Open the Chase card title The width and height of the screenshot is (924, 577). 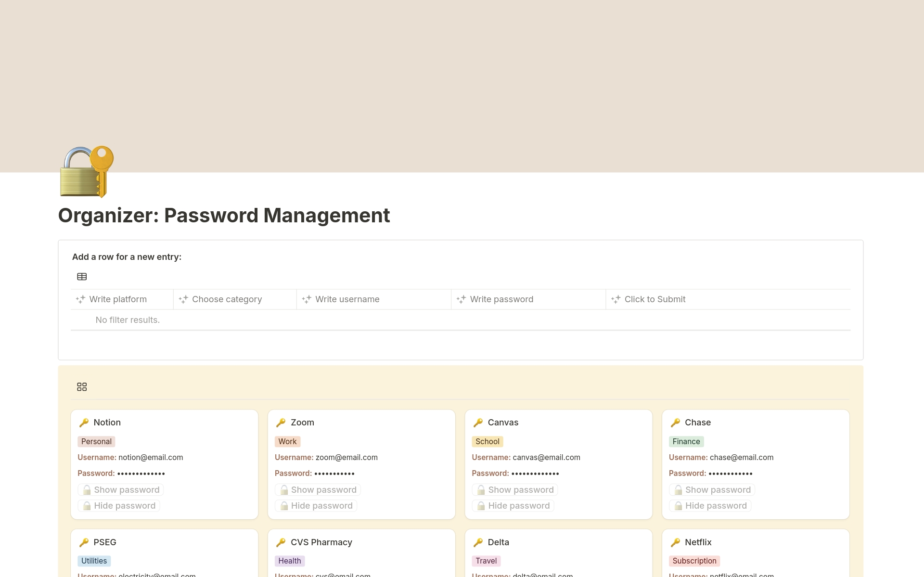point(698,423)
